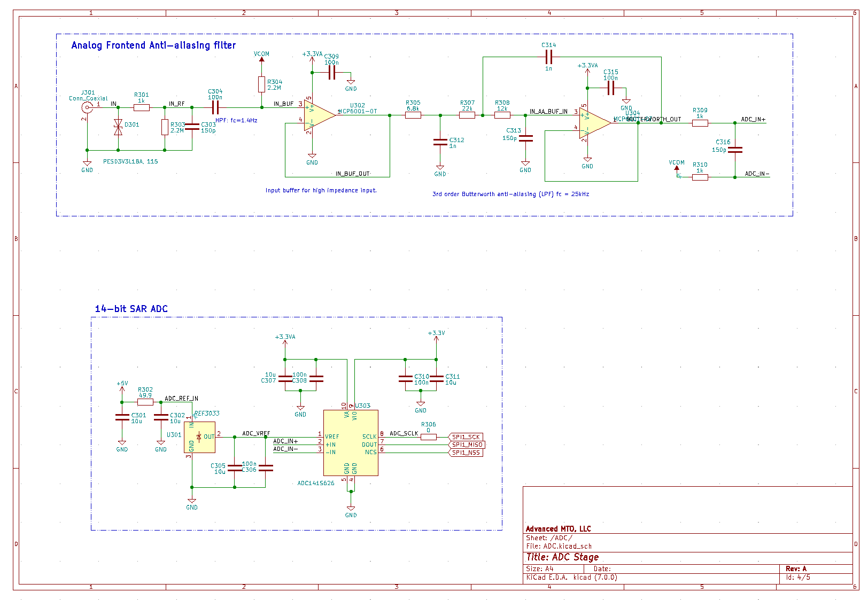868x600 pixels.
Task: Click 'Id: 4/5' sheet number
Action: click(798, 577)
